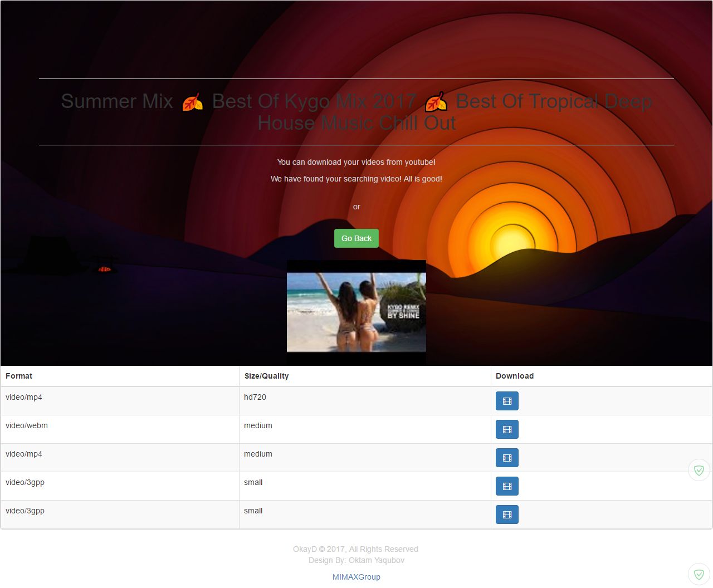The width and height of the screenshot is (713, 588).
Task: Select 'You can download your videos from youtube!'
Action: tap(356, 162)
